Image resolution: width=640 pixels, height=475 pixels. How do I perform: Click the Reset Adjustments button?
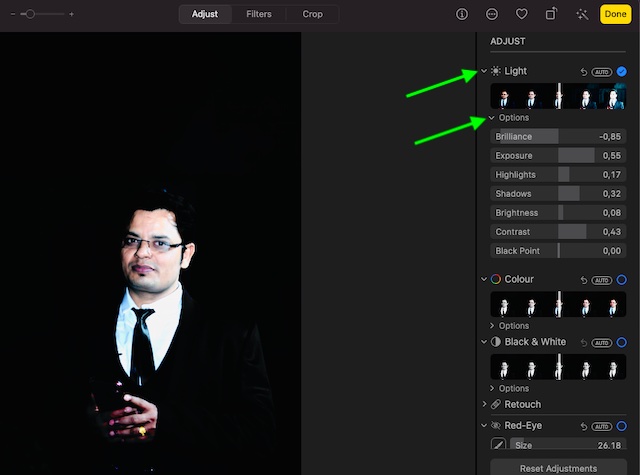[558, 468]
